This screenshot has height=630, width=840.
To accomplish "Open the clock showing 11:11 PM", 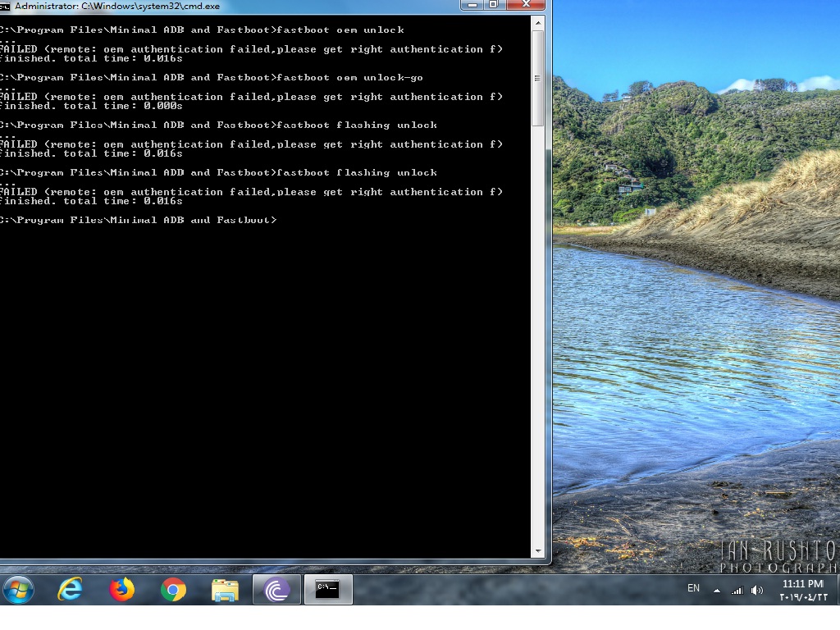I will [x=803, y=590].
